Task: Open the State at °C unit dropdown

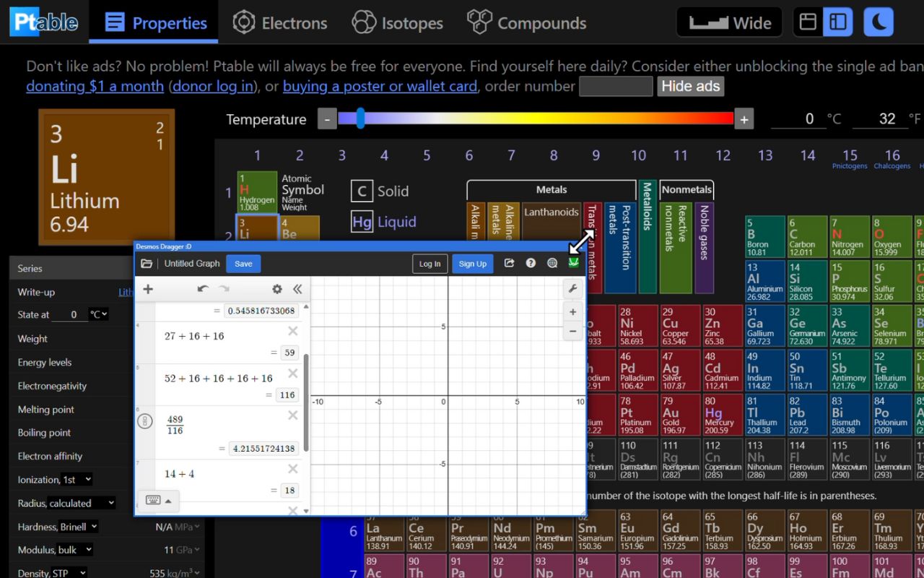Action: [98, 314]
